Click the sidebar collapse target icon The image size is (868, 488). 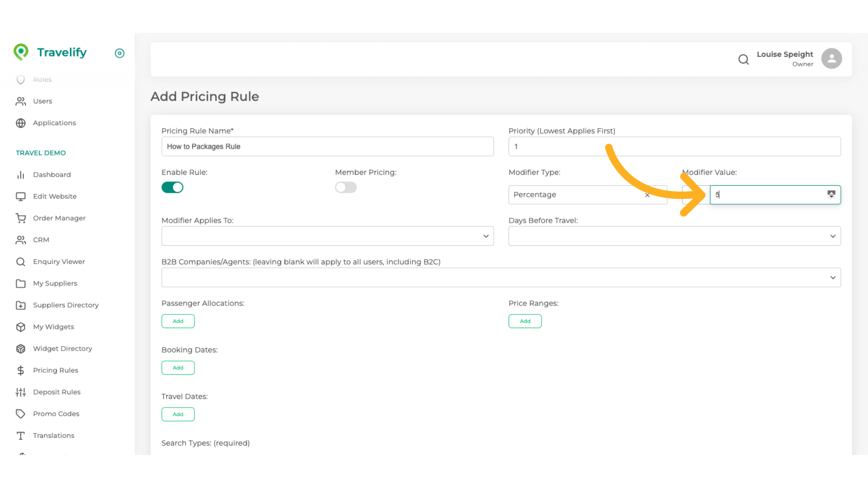pyautogui.click(x=119, y=53)
